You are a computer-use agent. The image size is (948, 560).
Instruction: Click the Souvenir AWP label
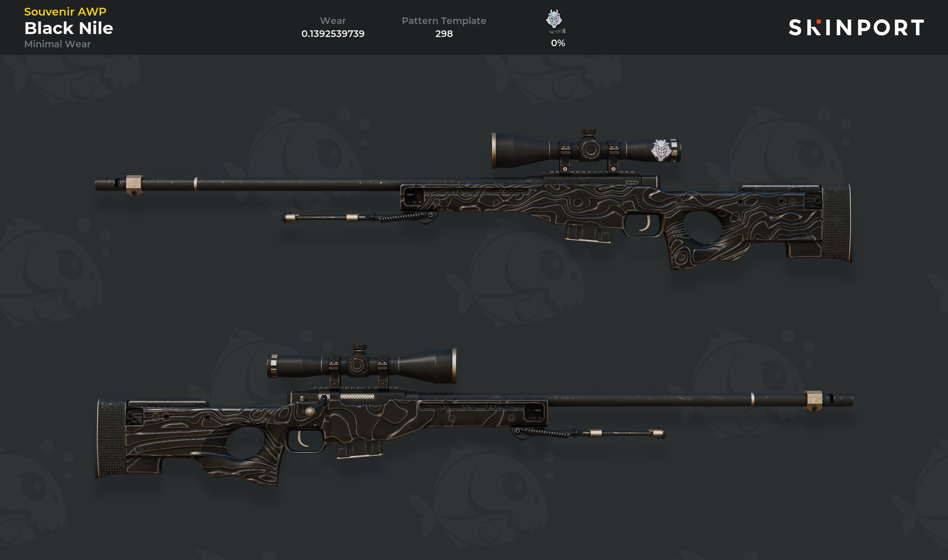(x=65, y=12)
